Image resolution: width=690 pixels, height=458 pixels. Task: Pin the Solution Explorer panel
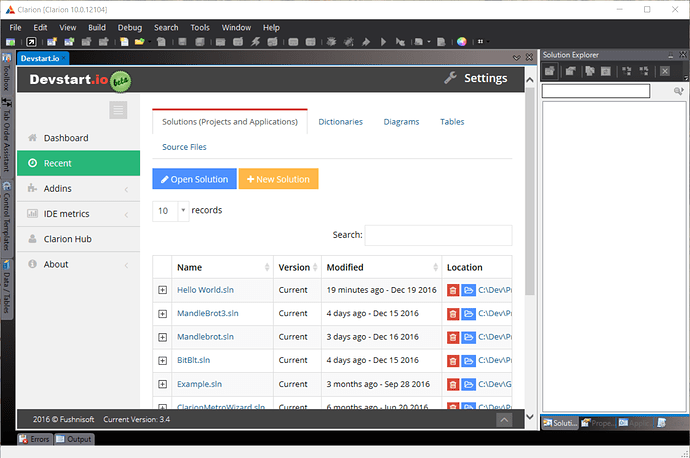pyautogui.click(x=671, y=55)
